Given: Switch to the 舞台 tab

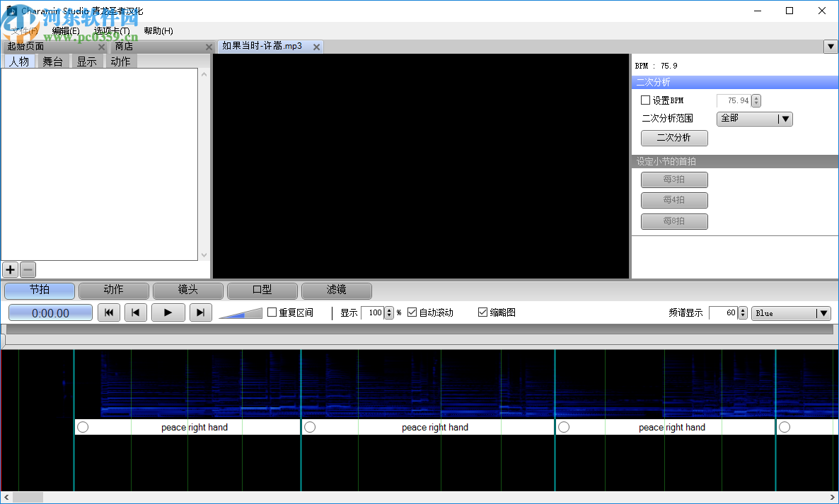Looking at the screenshot, I should (x=52, y=61).
